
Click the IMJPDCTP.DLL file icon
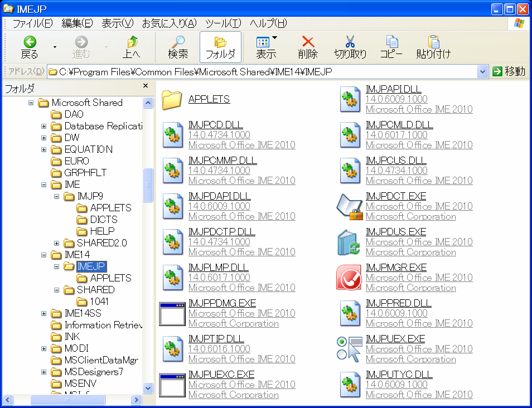coord(172,242)
